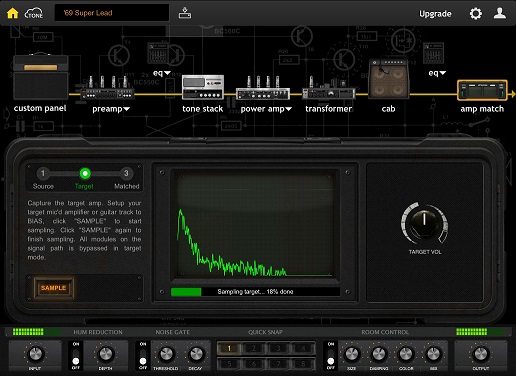Select step 1 Source
The width and height of the screenshot is (516, 376).
click(43, 173)
